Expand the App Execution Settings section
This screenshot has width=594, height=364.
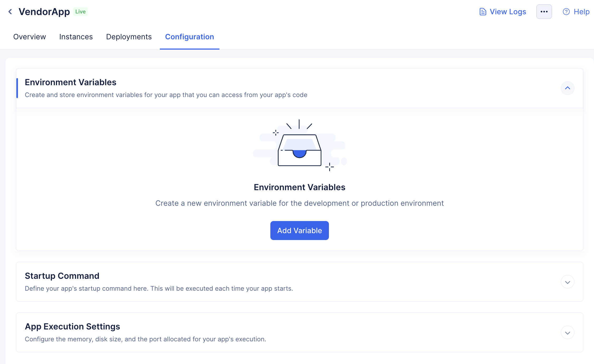[567, 333]
